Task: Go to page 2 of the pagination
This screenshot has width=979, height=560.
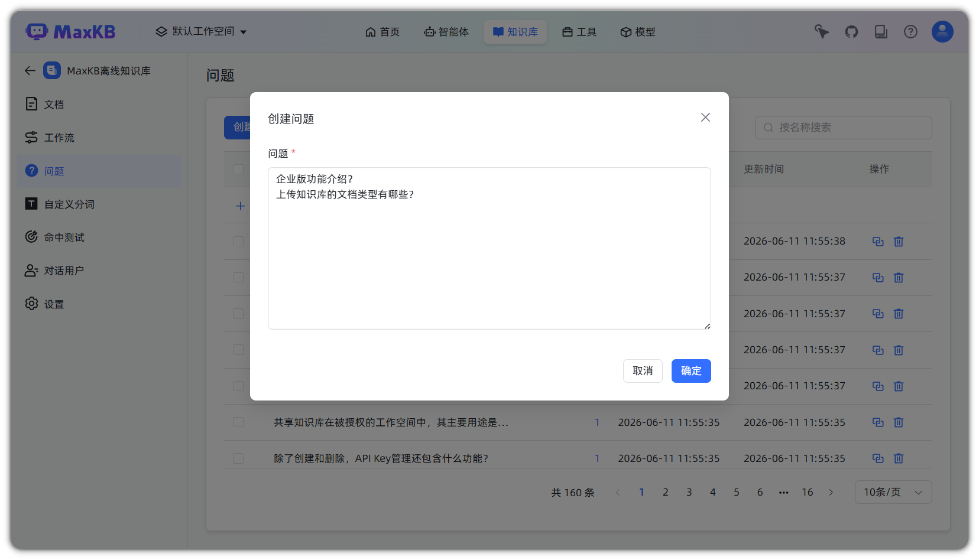Action: click(666, 492)
